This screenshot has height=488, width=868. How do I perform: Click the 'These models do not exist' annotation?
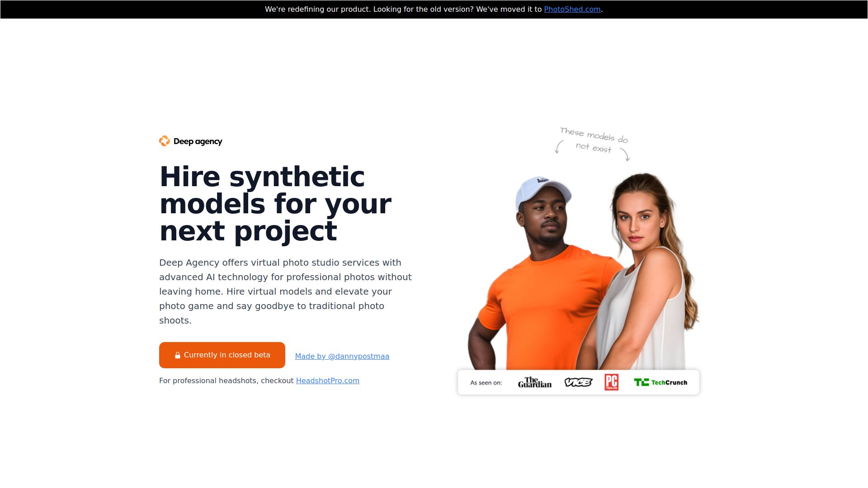point(593,140)
